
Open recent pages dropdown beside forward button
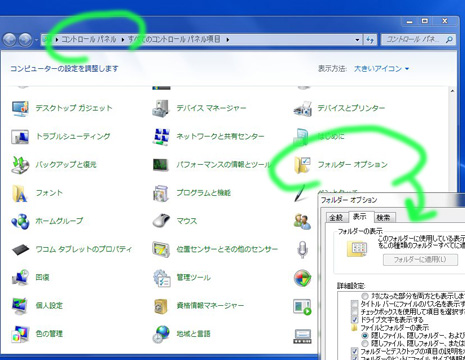[36, 40]
